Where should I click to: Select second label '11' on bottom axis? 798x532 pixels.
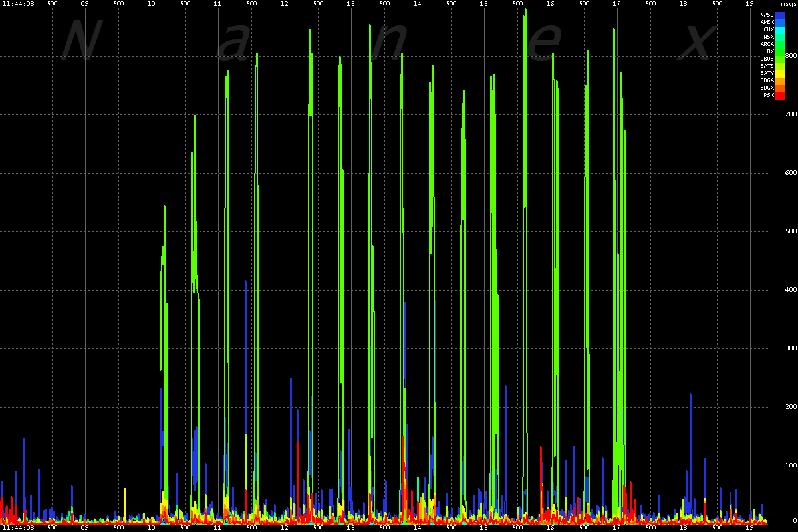[x=217, y=528]
